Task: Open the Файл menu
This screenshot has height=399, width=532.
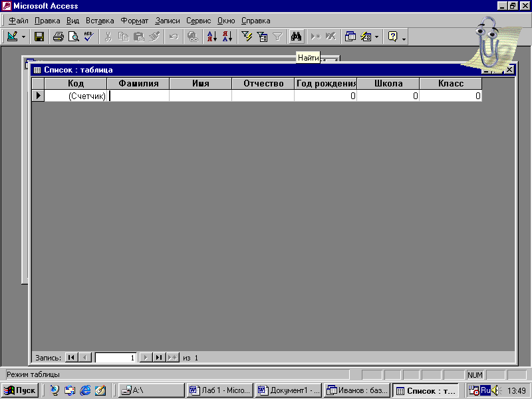Action: click(x=19, y=21)
